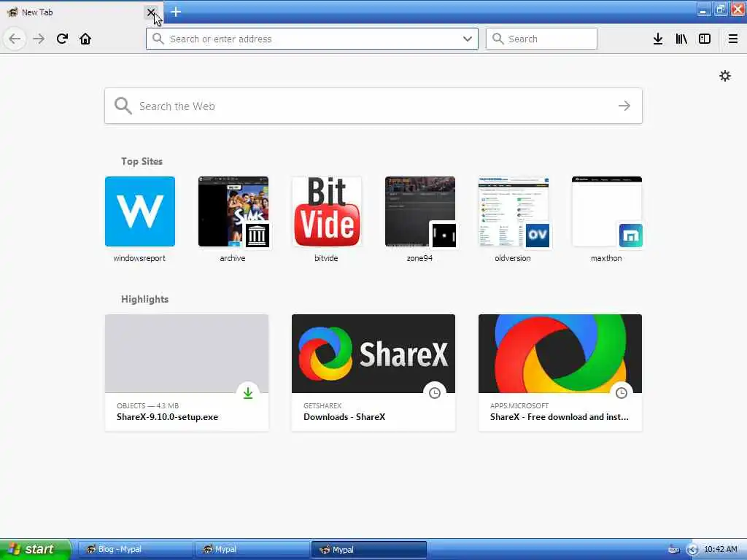Click the Highlights section heading
Image resolution: width=747 pixels, height=560 pixels.
click(x=145, y=299)
